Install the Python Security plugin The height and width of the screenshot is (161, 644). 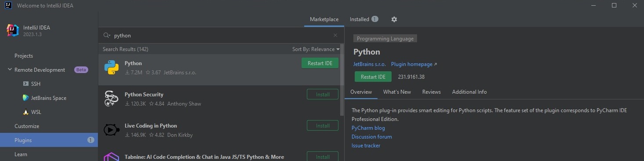[323, 94]
